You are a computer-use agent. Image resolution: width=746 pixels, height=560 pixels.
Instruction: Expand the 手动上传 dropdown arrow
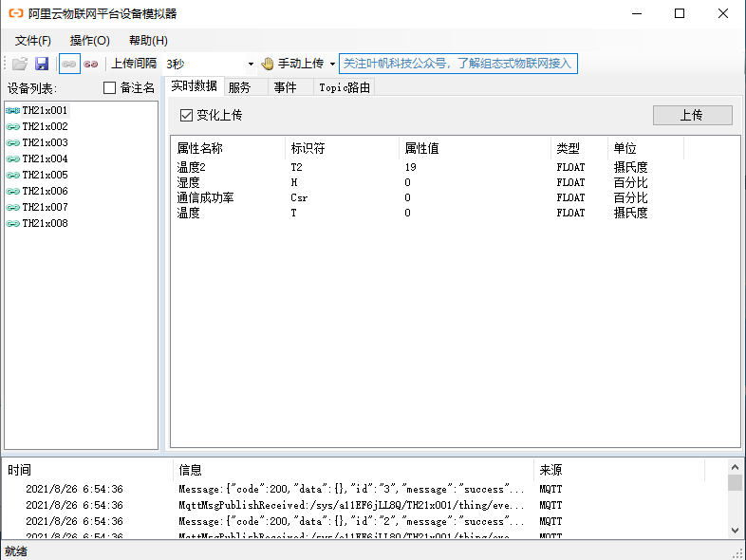[x=332, y=64]
